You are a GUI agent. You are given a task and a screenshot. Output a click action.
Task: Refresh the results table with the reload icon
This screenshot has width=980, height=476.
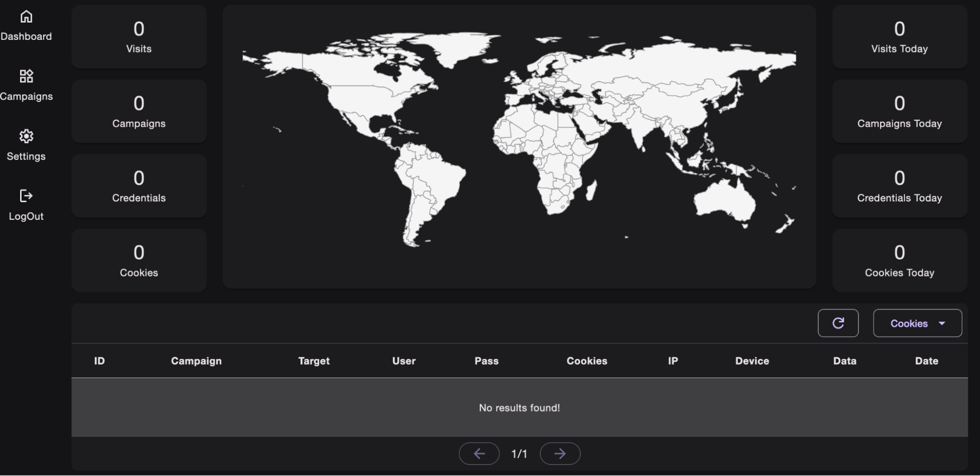pos(838,323)
